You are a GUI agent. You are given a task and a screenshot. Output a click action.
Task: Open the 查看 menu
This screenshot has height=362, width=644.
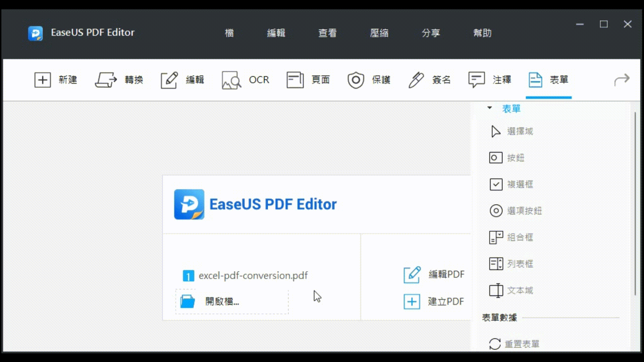(327, 33)
